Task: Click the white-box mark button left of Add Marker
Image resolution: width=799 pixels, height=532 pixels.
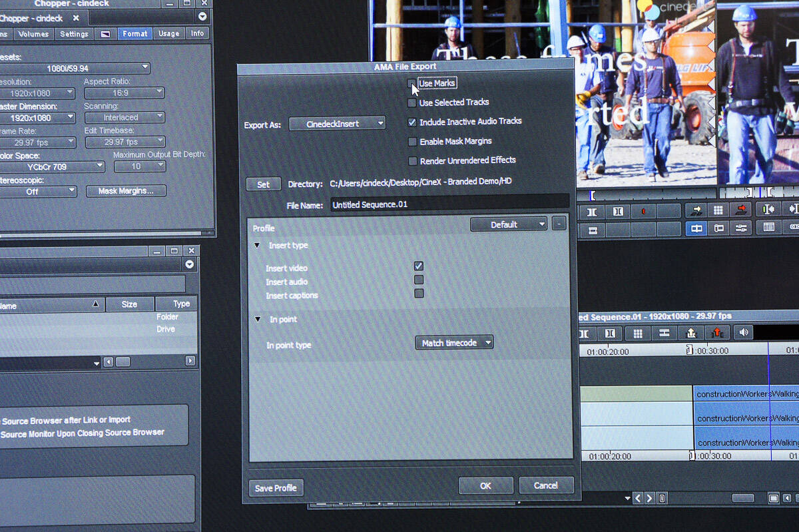Action: tap(618, 211)
